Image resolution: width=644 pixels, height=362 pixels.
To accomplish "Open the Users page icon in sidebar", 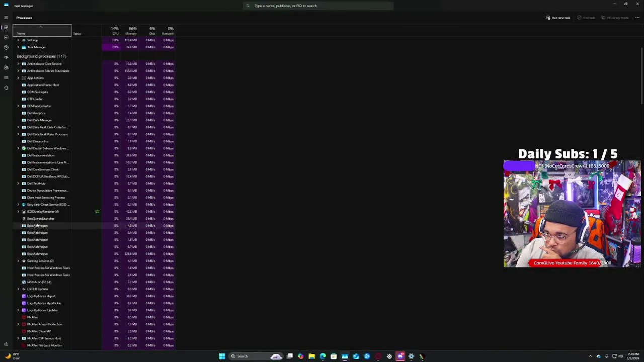I will tap(6, 67).
